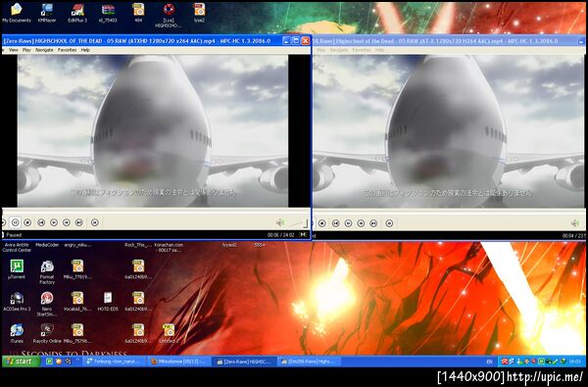Click the Paused status text
The image size is (588, 387).
click(14, 235)
